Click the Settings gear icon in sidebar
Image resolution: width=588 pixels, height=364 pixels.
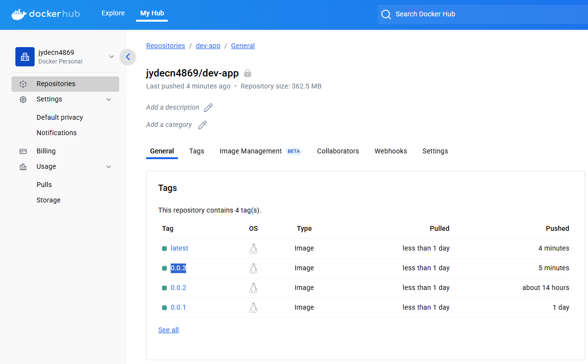23,100
